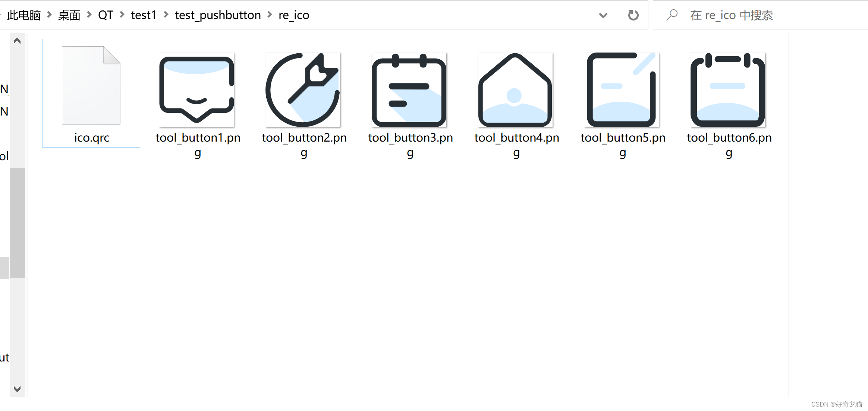The width and height of the screenshot is (868, 411).
Task: Select the ico.qrc file icon
Action: point(91,85)
